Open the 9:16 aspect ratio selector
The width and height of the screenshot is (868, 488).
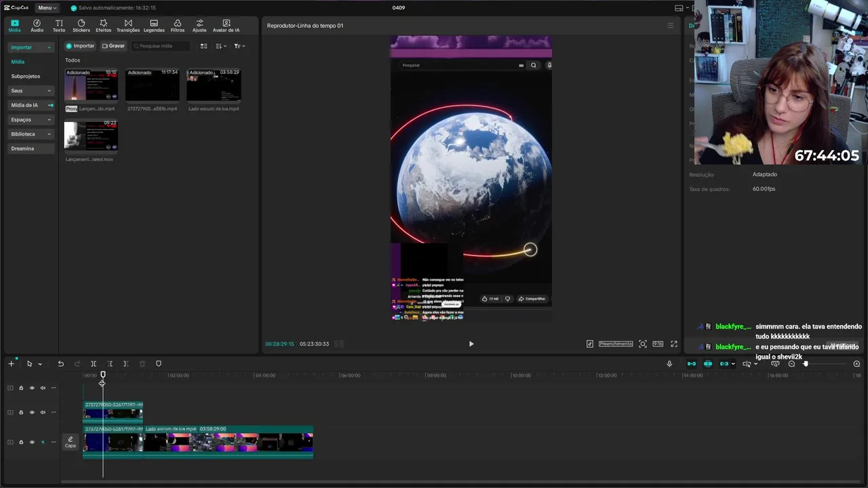658,344
